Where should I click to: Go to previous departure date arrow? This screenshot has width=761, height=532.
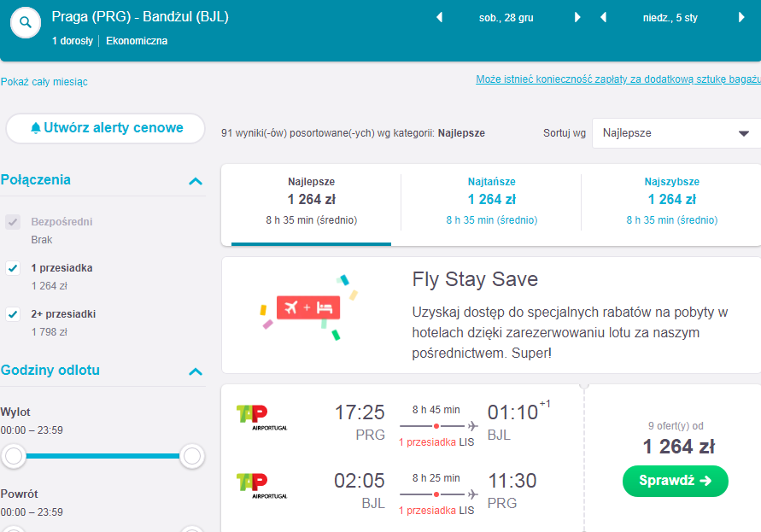[439, 17]
